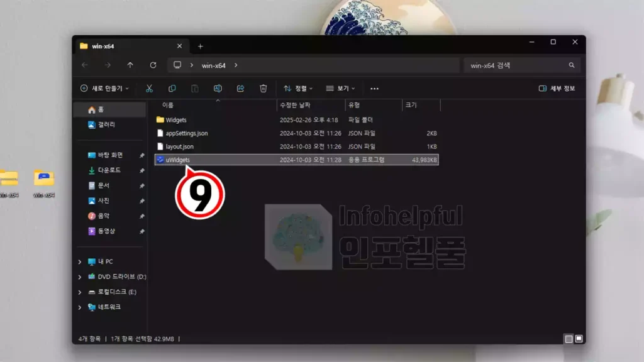644x362 pixels.
Task: Click the Paste clipboard icon
Action: tap(195, 88)
